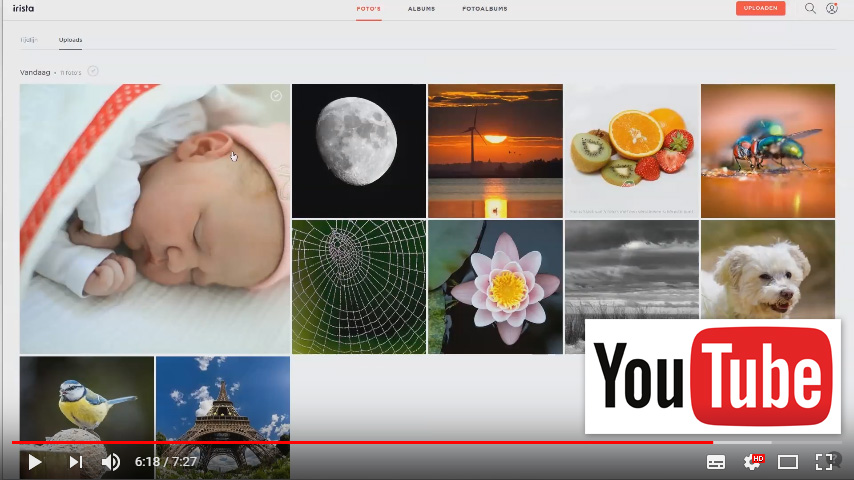Mute the video volume
The width and height of the screenshot is (854, 480).
[111, 462]
